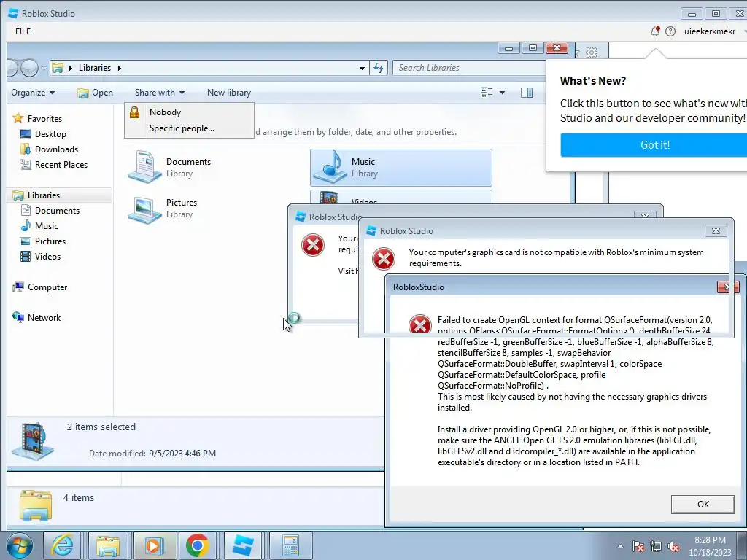Click the New library toolbar button
The height and width of the screenshot is (560, 747).
coord(228,93)
